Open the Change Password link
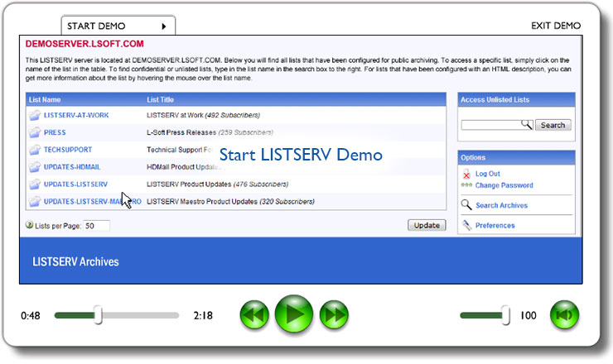613x364 pixels. click(x=504, y=185)
